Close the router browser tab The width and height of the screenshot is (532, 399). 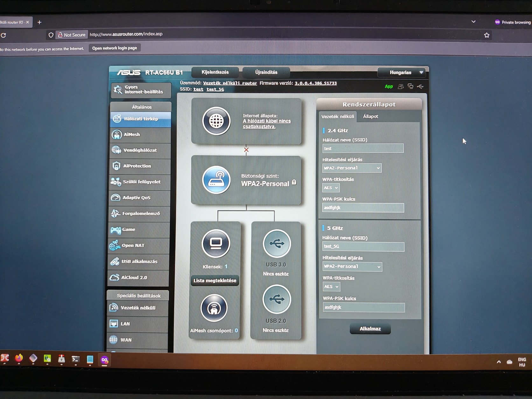tap(28, 22)
